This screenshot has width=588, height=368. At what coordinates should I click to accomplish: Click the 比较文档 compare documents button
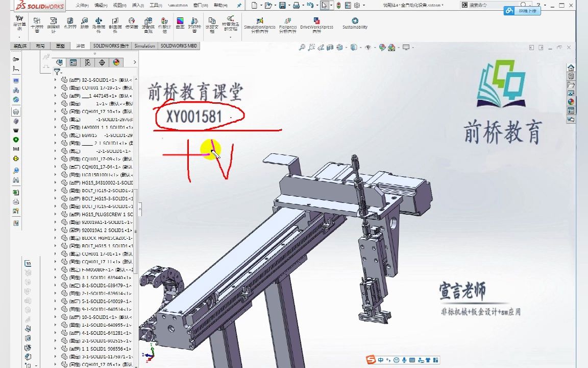pos(212,24)
